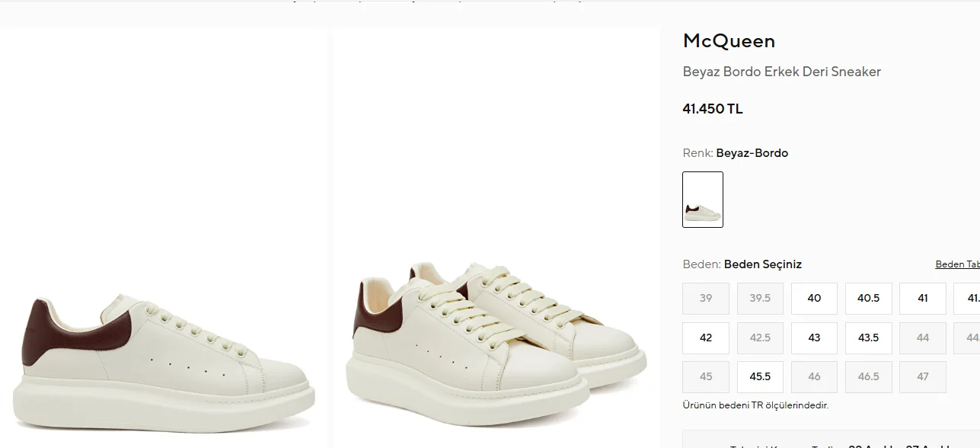Click the unavailable size 46
Image resolution: width=980 pixels, height=448 pixels.
pyautogui.click(x=814, y=377)
